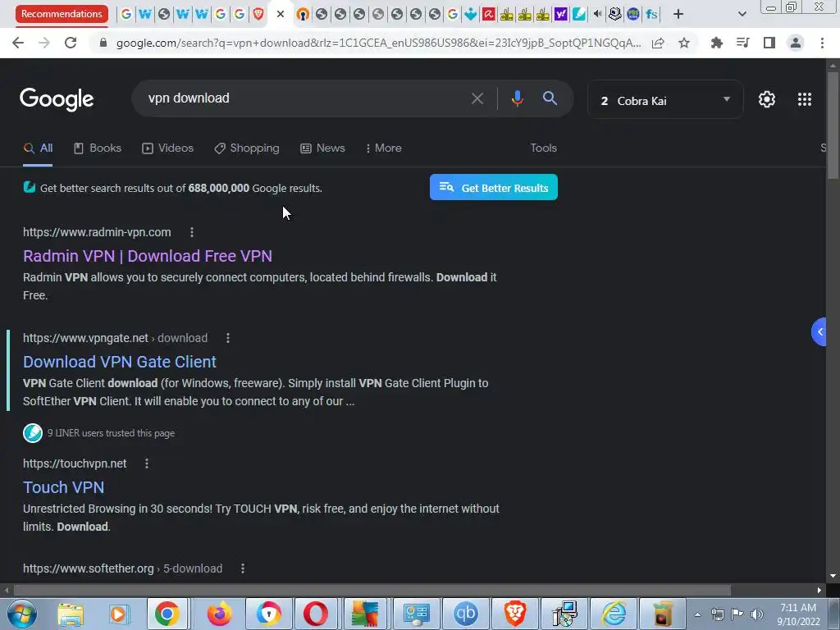Screen dimensions: 840x630
Task: Launch Firefox from the taskbar
Action: point(220,614)
